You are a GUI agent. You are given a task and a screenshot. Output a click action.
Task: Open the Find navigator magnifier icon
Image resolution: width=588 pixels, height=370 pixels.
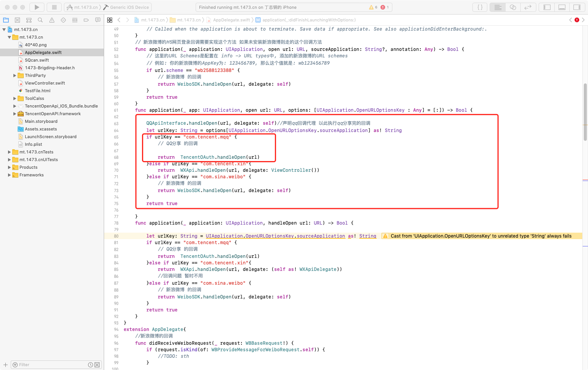(40, 20)
